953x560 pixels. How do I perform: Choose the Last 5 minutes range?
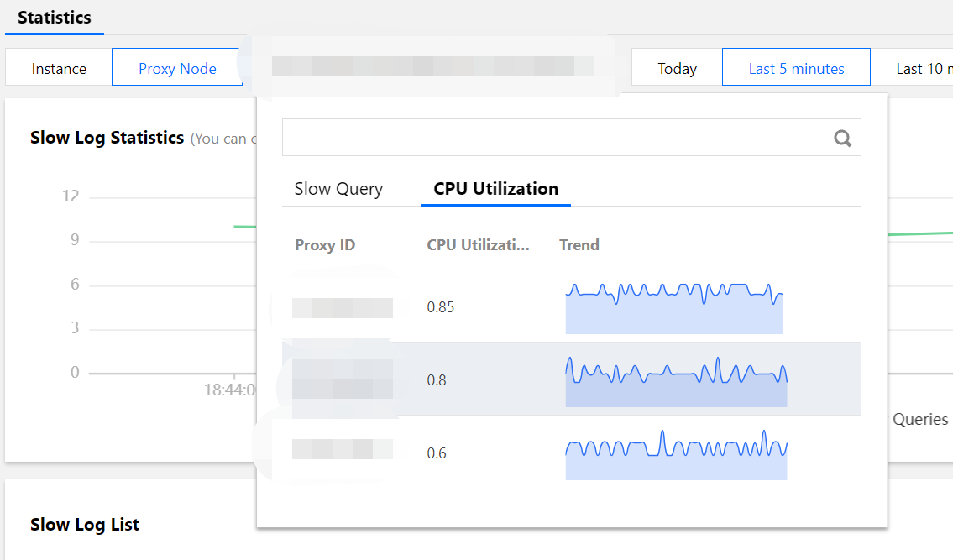coord(796,69)
